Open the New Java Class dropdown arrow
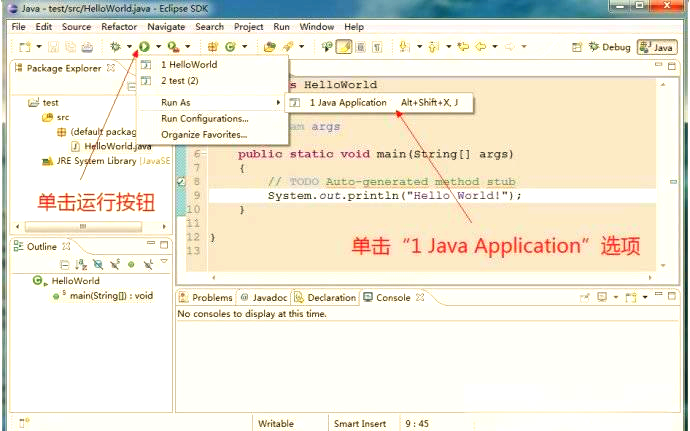The image size is (690, 431). point(245,46)
